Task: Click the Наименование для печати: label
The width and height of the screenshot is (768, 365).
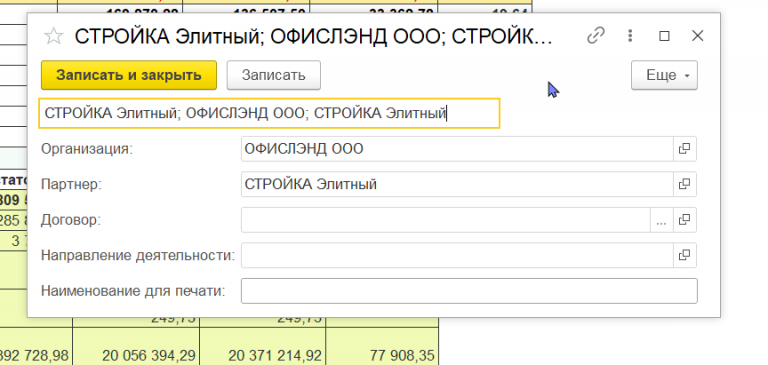Action: tap(133, 291)
